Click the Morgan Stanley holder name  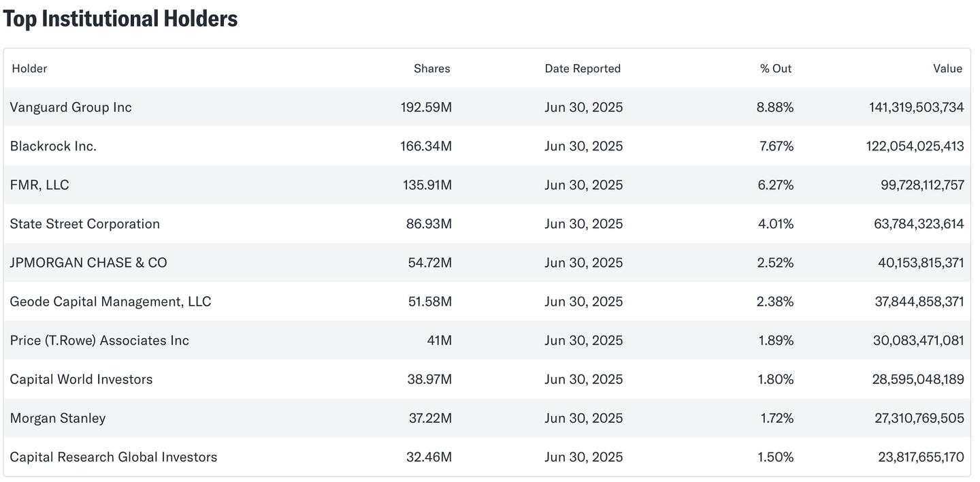pyautogui.click(x=58, y=418)
